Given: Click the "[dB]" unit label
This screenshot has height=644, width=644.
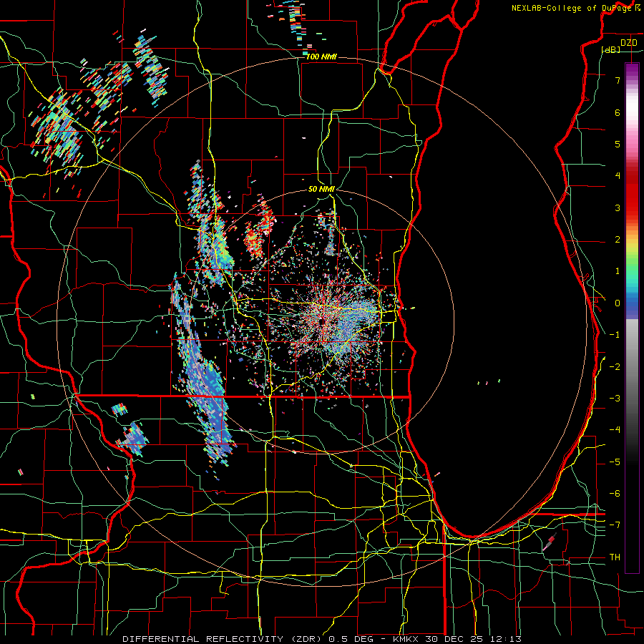Looking at the screenshot, I should [611, 49].
